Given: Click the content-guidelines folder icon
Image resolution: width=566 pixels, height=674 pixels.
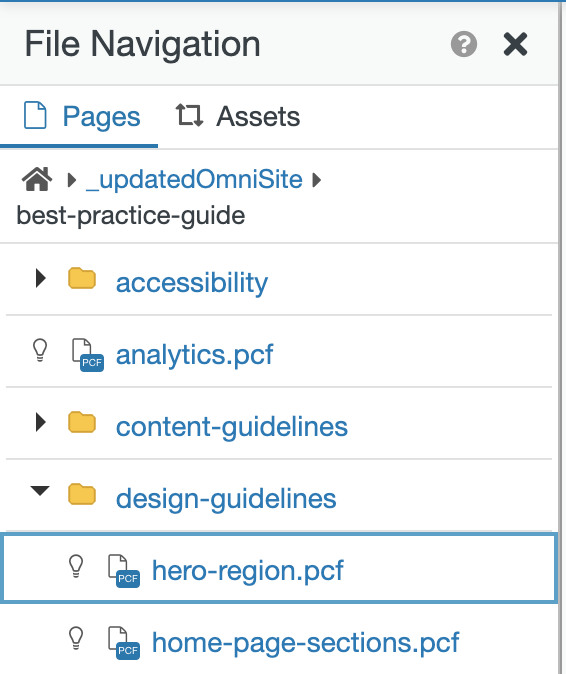Looking at the screenshot, I should tap(82, 422).
